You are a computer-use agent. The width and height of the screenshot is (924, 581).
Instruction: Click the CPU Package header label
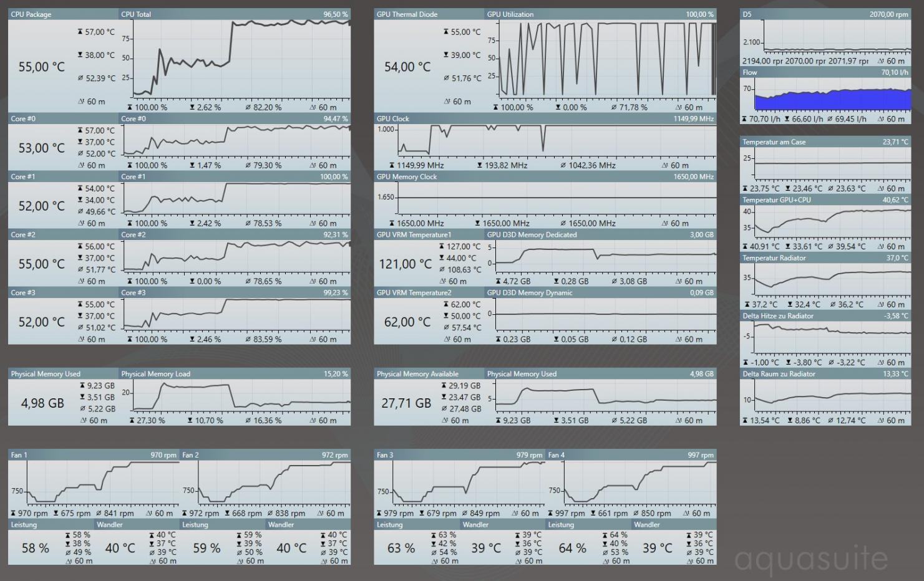(x=31, y=14)
